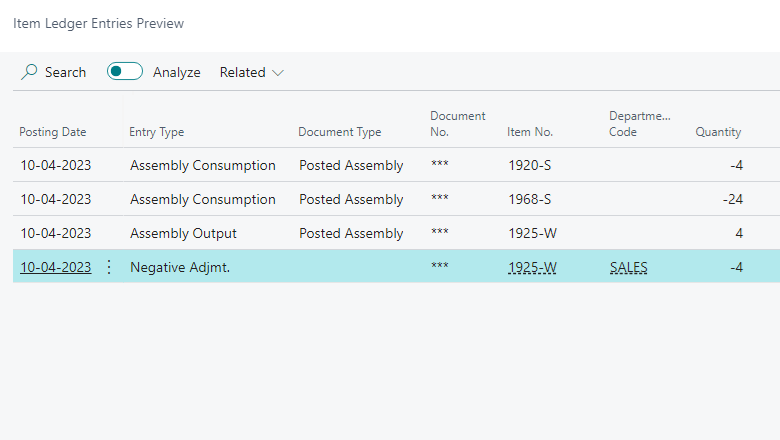
Task: Click the Quantity column header
Action: pos(718,132)
